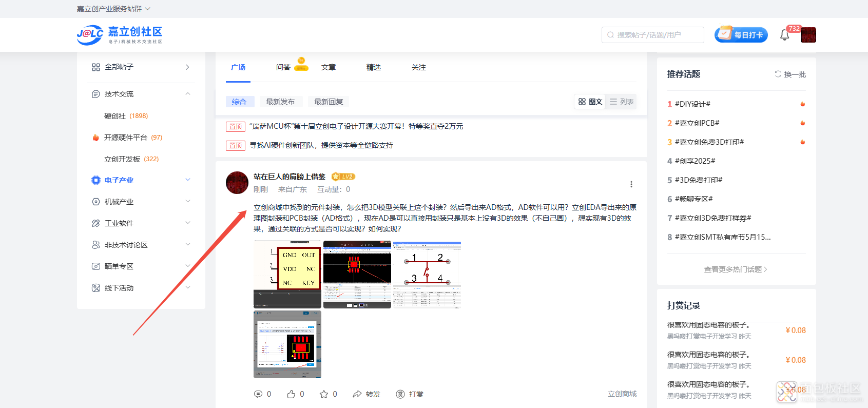Screen dimensions: 868x408
Task: Click the 技术交流 chat icon
Action: pyautogui.click(x=96, y=94)
